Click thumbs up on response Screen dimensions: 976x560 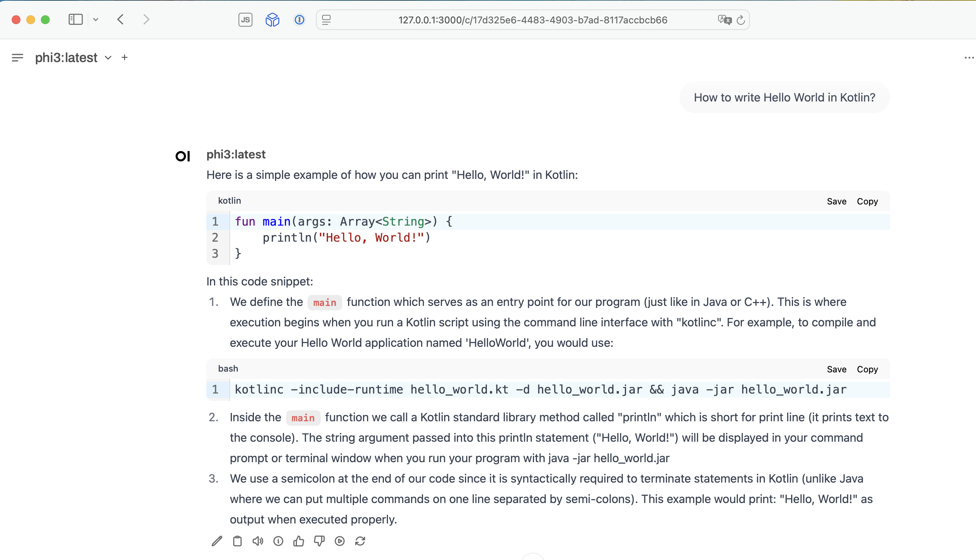click(x=298, y=541)
